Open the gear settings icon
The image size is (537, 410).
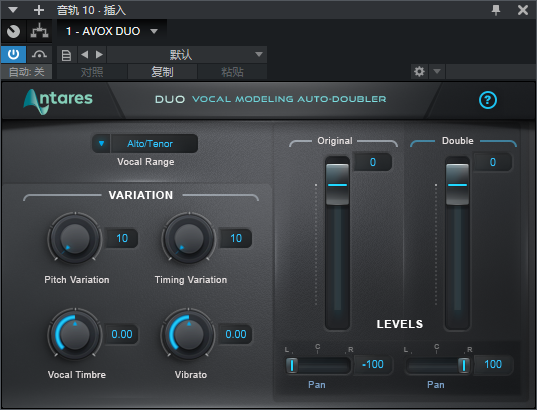pos(419,72)
